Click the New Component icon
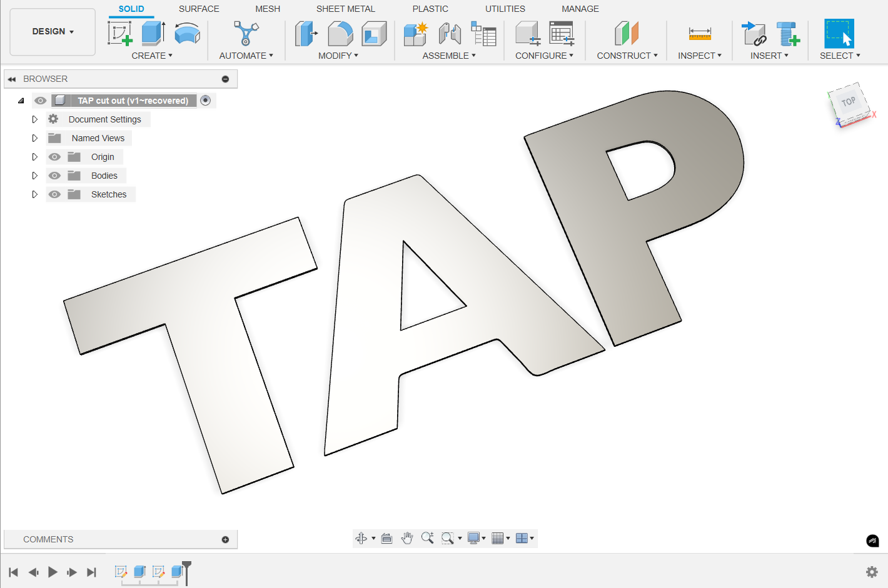Image resolution: width=888 pixels, height=588 pixels. point(415,34)
